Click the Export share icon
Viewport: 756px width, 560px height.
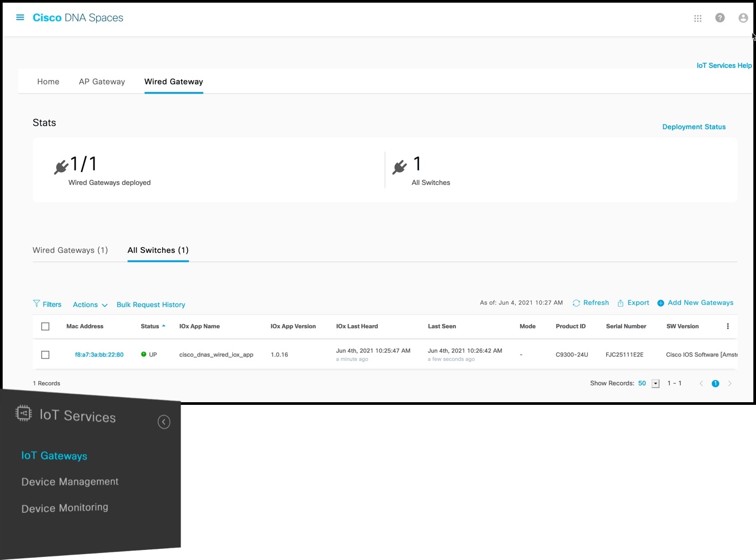pos(621,303)
